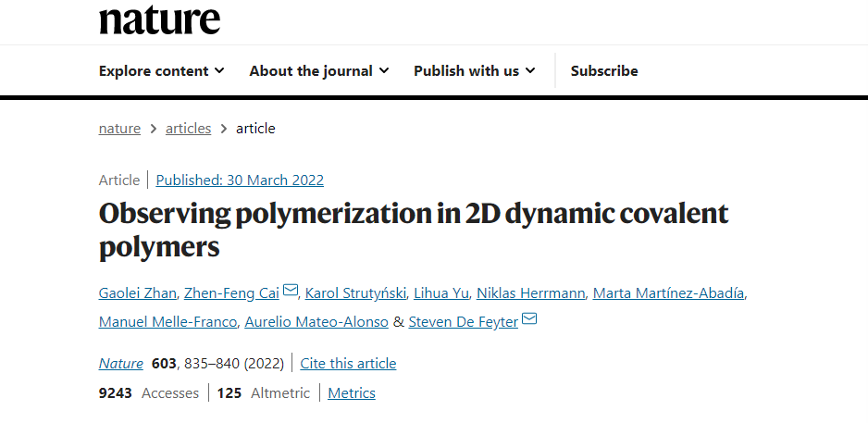Open the About the journal dropdown
This screenshot has height=423, width=868.
(319, 71)
